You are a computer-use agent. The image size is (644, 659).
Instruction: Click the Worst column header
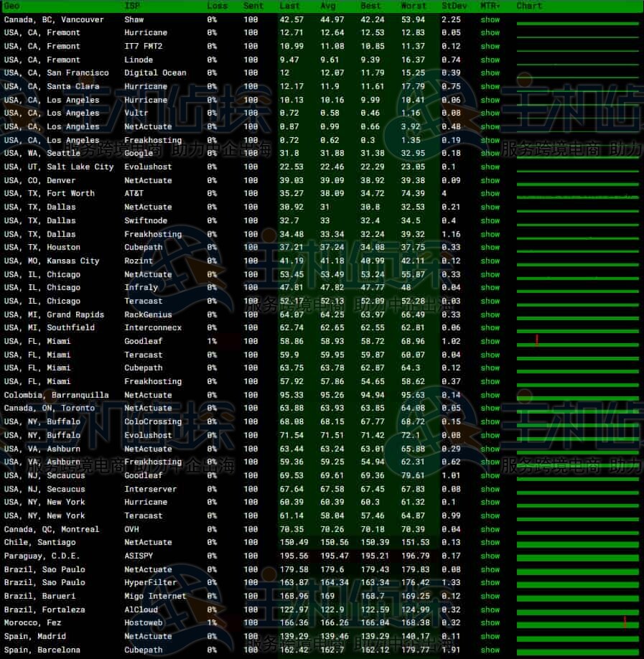tap(414, 6)
